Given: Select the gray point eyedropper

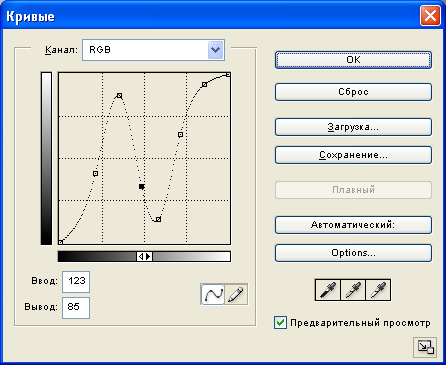Looking at the screenshot, I should point(353,290).
